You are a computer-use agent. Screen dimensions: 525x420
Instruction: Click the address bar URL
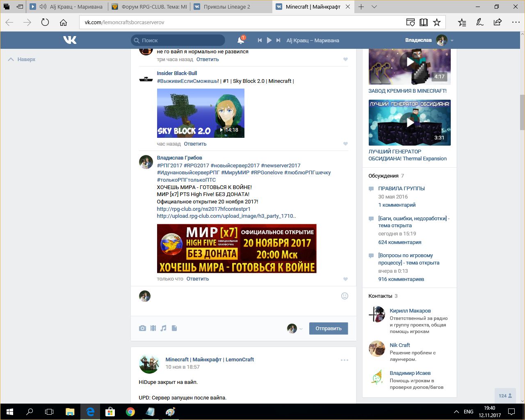point(124,22)
